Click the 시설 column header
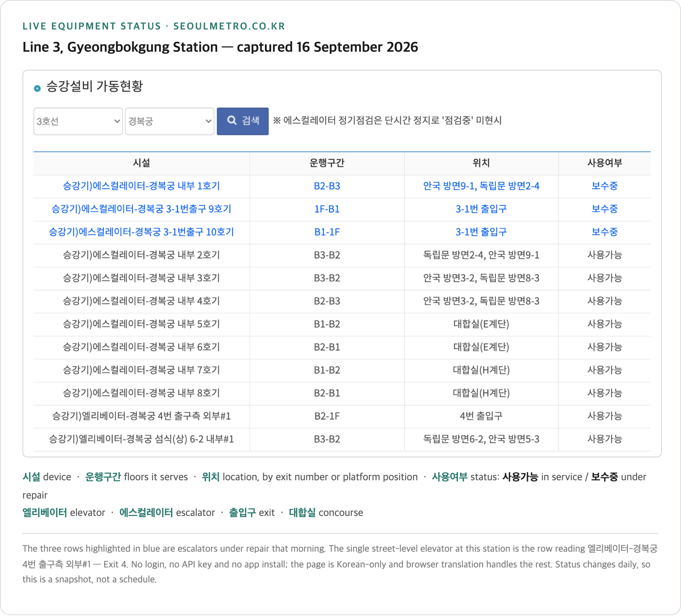 [x=141, y=163]
